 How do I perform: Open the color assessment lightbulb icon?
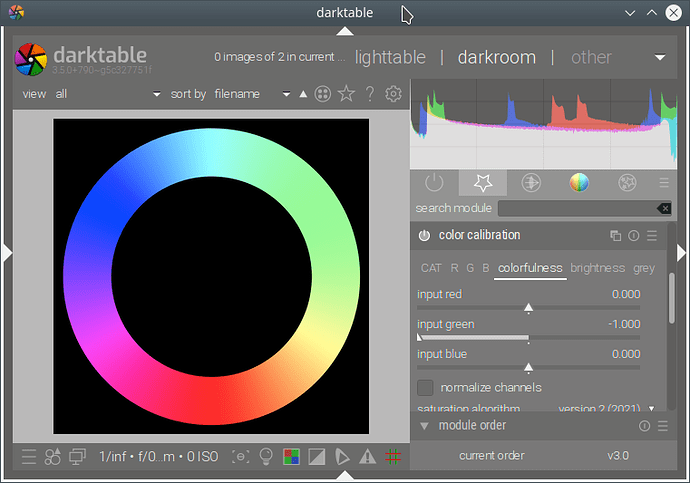click(x=266, y=457)
